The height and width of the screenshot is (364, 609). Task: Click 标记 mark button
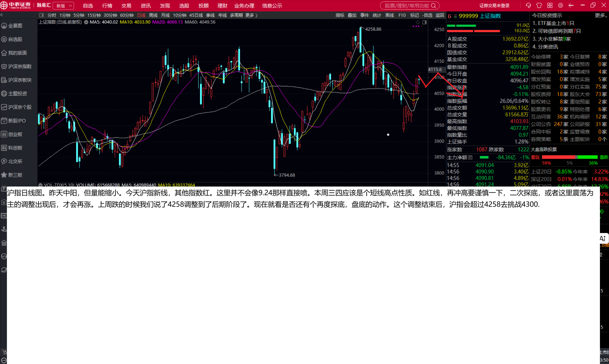[414, 15]
